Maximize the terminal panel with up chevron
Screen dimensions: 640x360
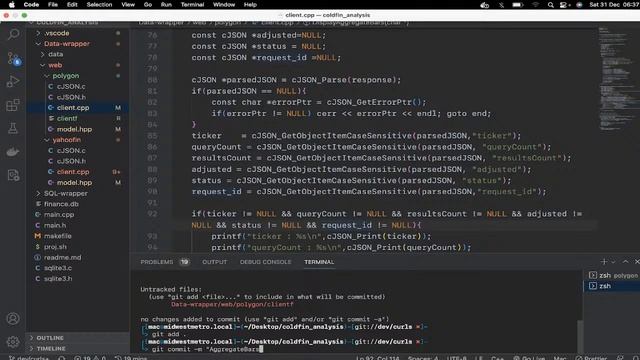click(625, 262)
